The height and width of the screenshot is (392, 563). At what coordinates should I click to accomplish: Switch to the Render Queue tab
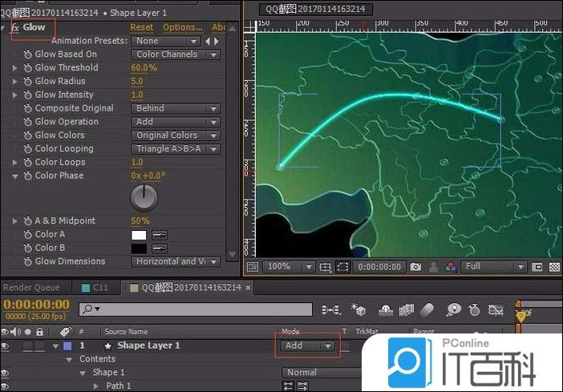(31, 287)
